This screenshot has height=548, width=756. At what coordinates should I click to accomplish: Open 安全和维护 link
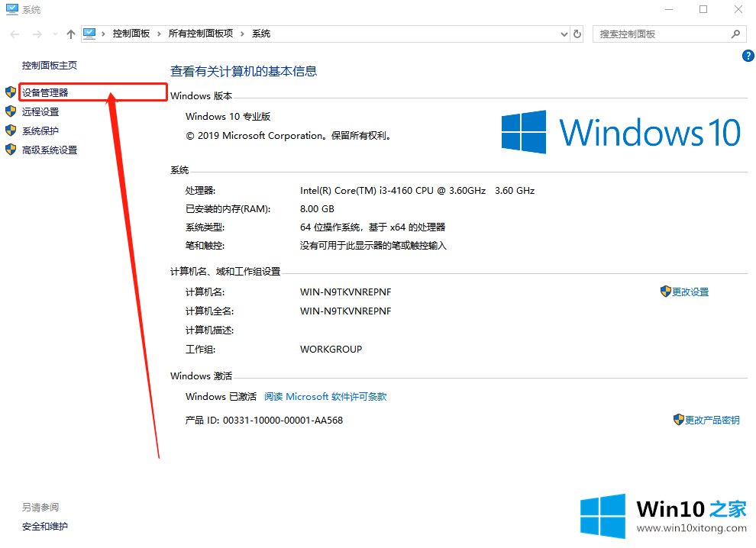[x=45, y=527]
